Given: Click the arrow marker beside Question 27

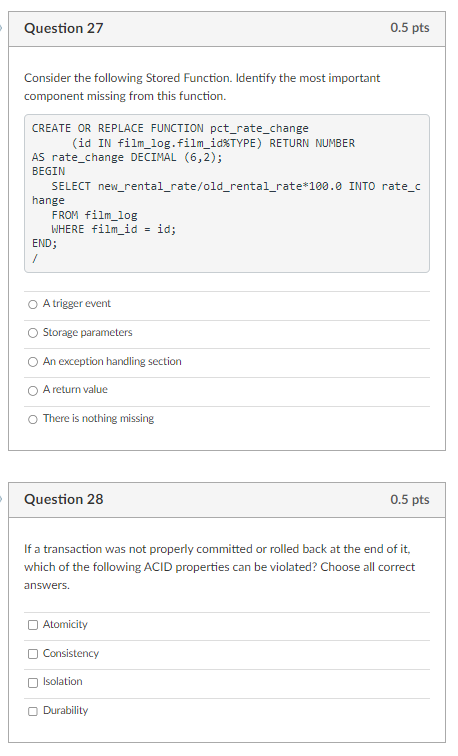Looking at the screenshot, I should (x=1, y=28).
